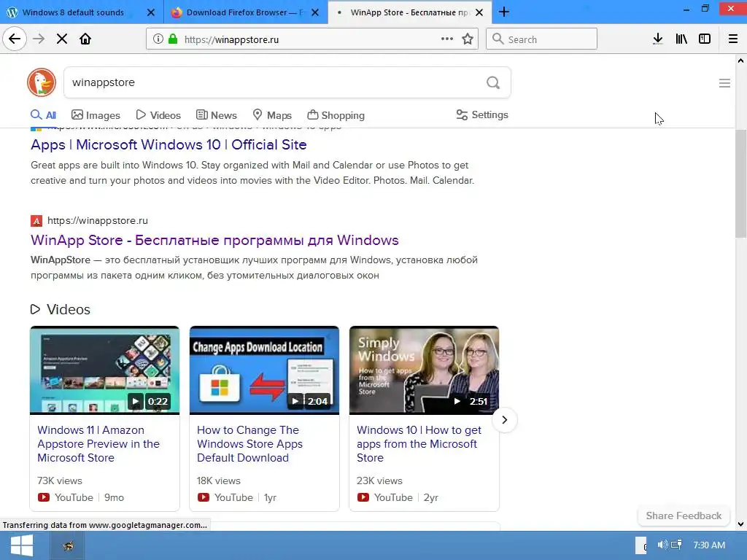Click the WinApp Store red favicon
Image resolution: width=747 pixels, height=560 pixels.
[36, 221]
